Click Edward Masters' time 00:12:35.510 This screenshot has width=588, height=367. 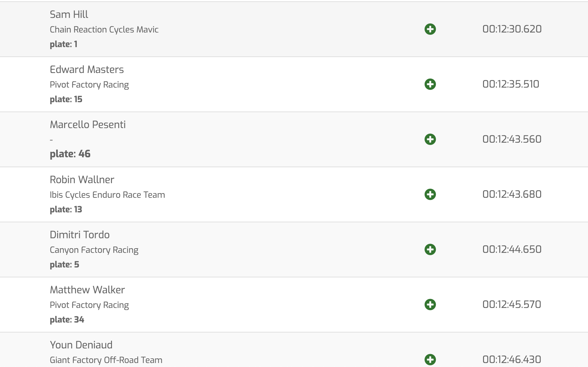click(x=511, y=84)
